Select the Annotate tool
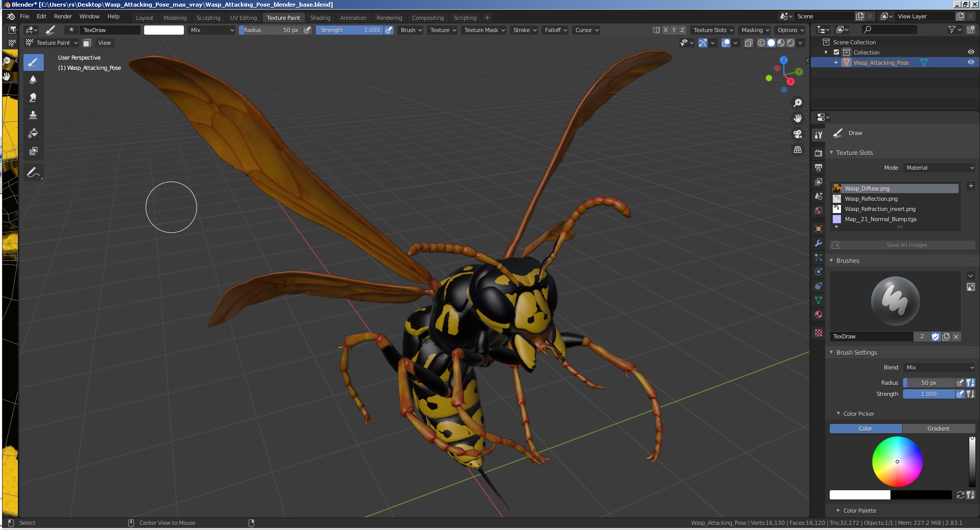The height and width of the screenshot is (530, 980). [x=33, y=173]
